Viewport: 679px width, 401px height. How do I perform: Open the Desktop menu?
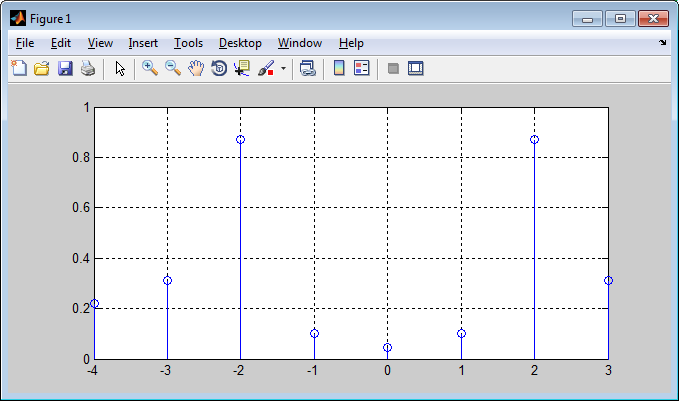point(240,43)
